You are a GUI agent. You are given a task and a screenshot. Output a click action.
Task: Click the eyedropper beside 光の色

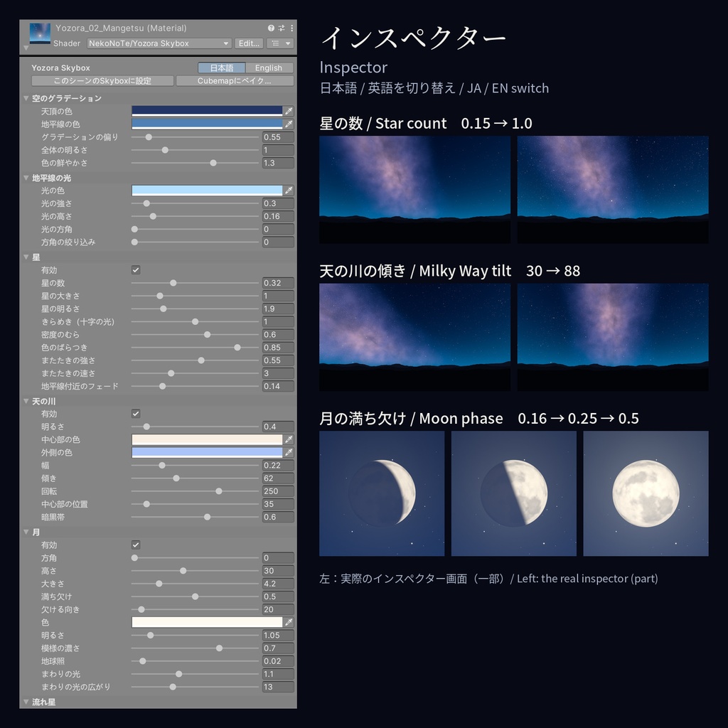289,191
